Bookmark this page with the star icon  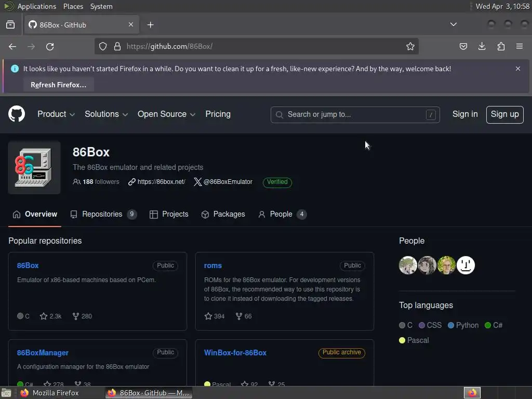(x=410, y=46)
